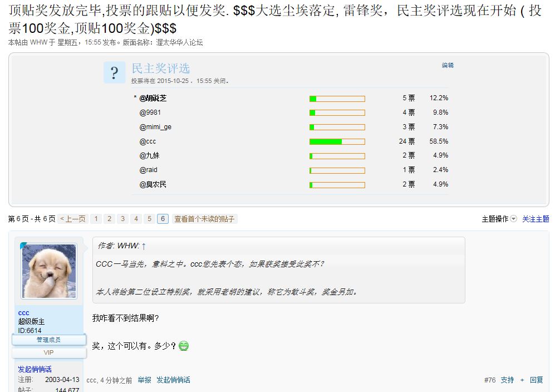This screenshot has height=392, width=560.
Task: Click 支持 to support post #76
Action: [x=507, y=380]
